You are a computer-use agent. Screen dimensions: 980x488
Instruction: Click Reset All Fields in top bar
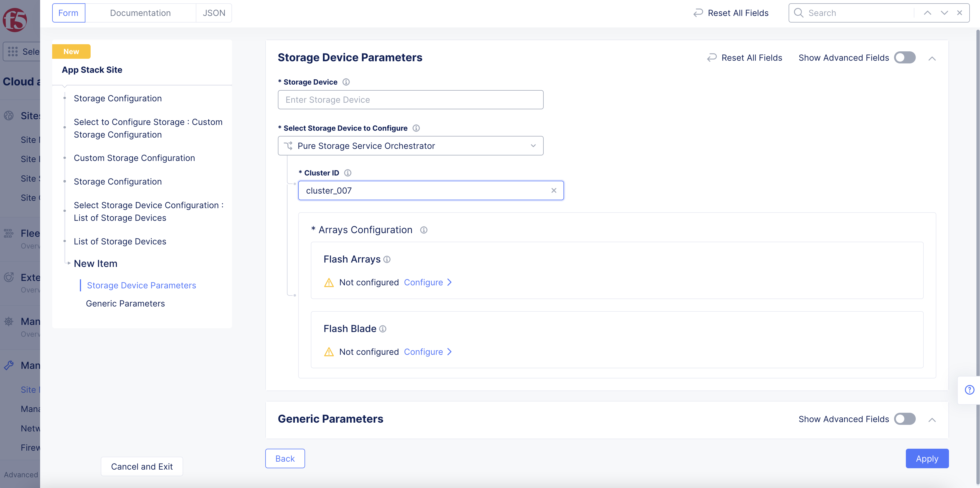pos(731,13)
